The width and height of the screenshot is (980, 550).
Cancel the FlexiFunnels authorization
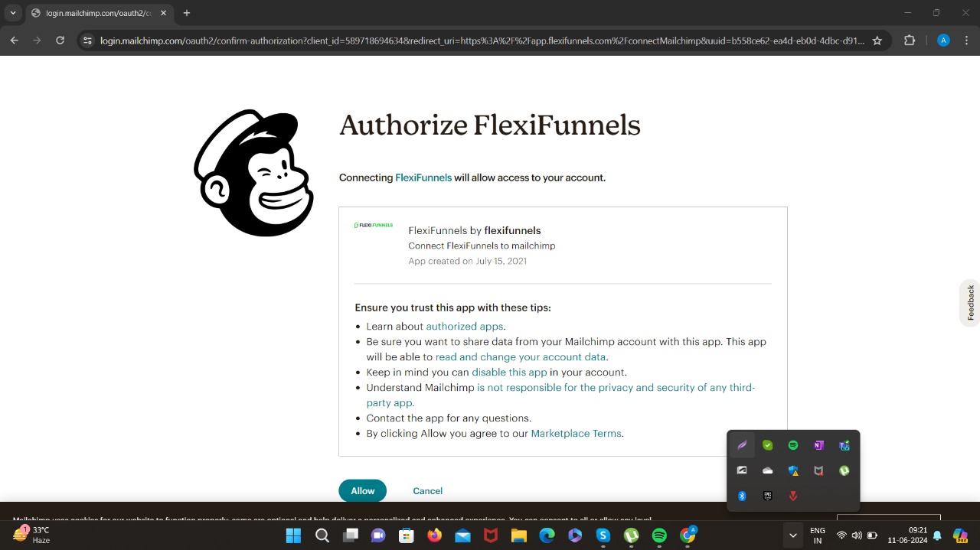click(427, 491)
